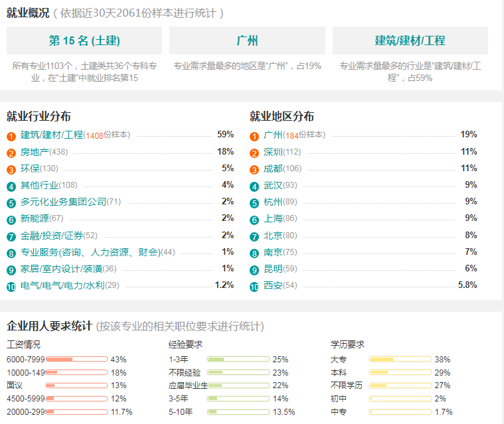Click rank 2 badge beside 房地产

[x=11, y=153]
